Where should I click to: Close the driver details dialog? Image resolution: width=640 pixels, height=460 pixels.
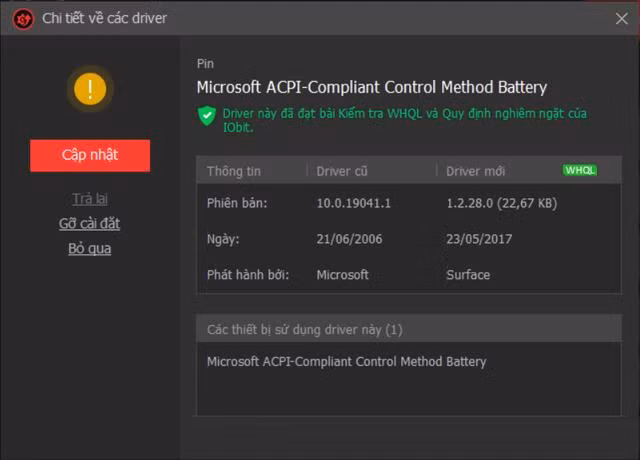coord(622,18)
